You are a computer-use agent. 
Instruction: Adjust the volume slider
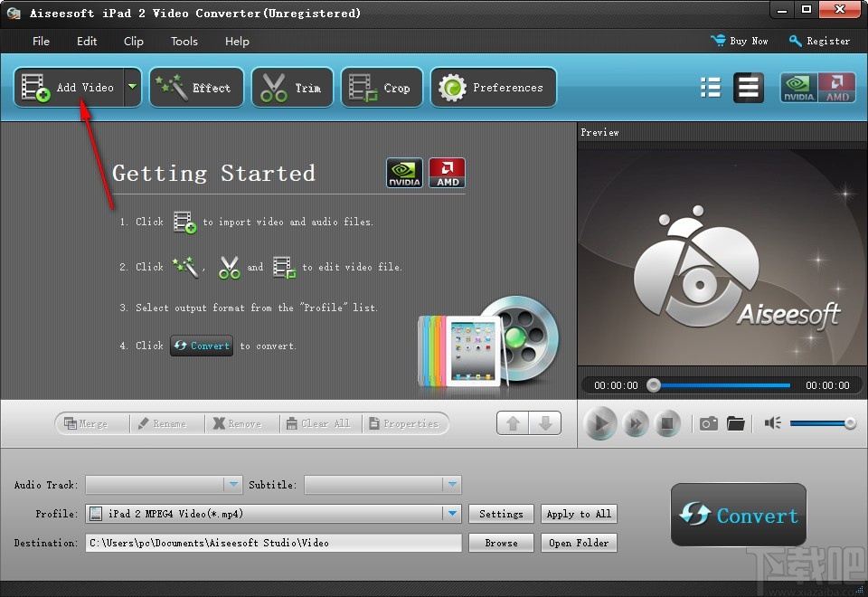(x=823, y=423)
